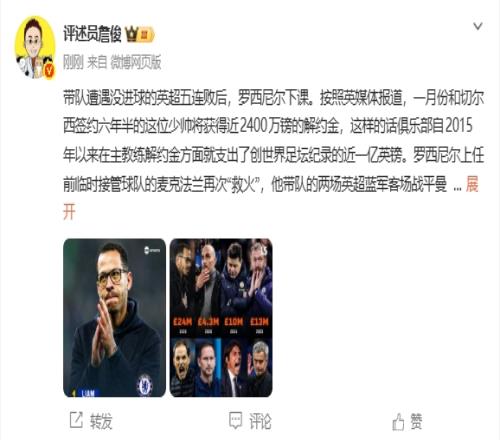Image resolution: width=500 pixels, height=440 pixels.
Task: Click the 刚刚 timestamp
Action: (x=73, y=62)
